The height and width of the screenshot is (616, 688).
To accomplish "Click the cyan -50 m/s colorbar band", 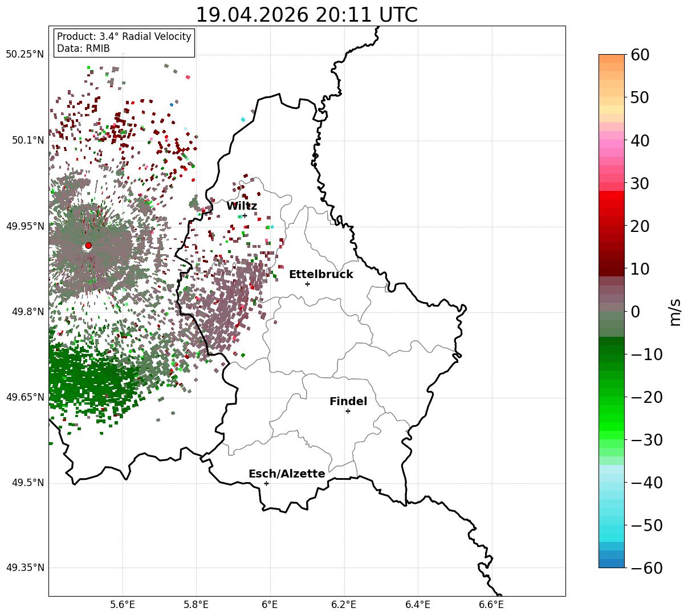I will (612, 525).
